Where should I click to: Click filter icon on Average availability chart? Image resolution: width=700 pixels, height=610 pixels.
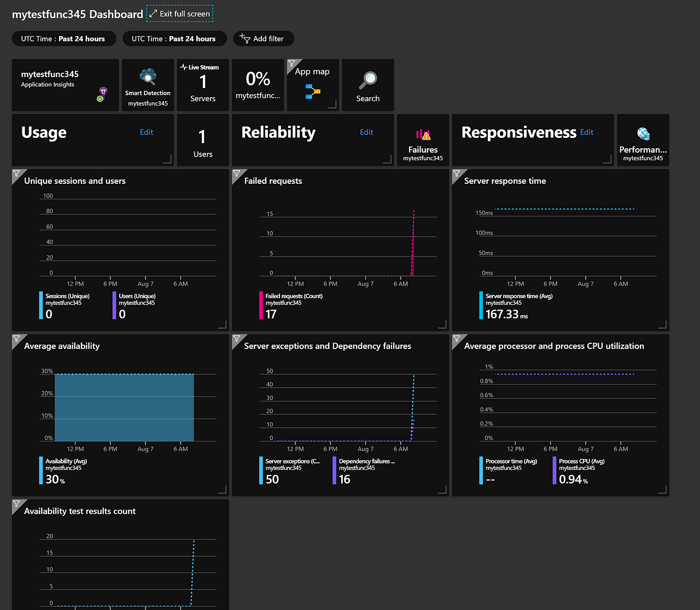click(17, 339)
